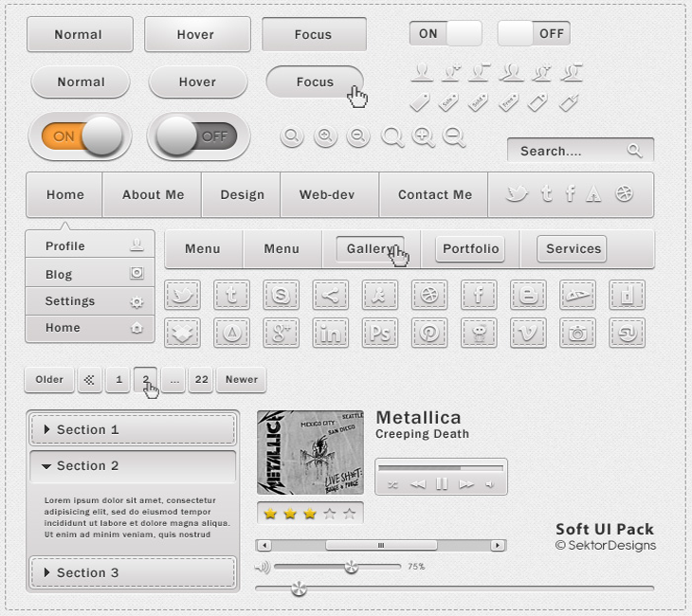
Task: Click the Twitter bird in navigation bar
Action: (517, 193)
